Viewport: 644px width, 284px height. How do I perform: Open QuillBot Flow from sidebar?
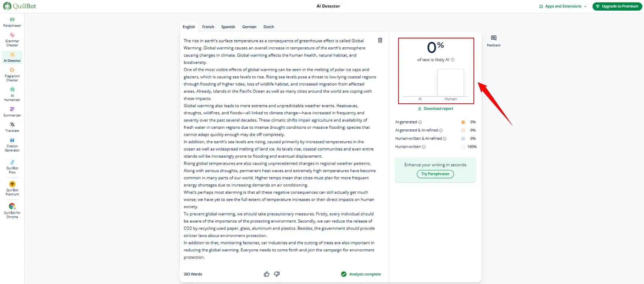pyautogui.click(x=12, y=167)
